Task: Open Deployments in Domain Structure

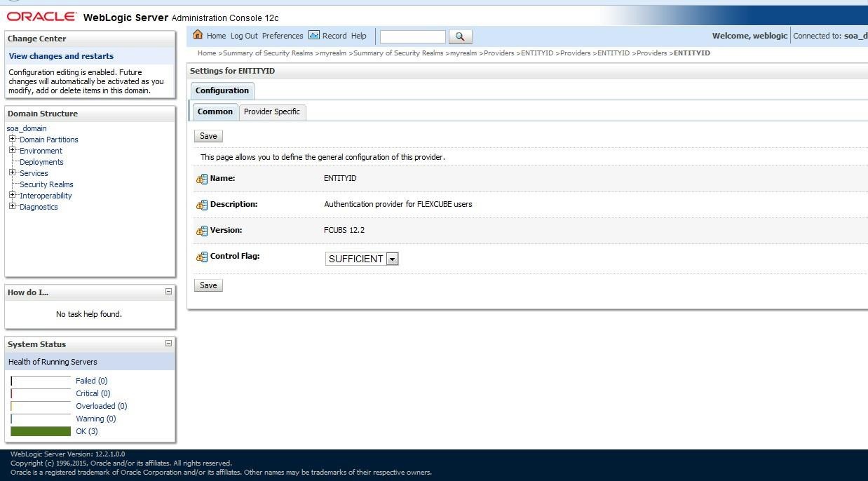Action: [x=41, y=162]
